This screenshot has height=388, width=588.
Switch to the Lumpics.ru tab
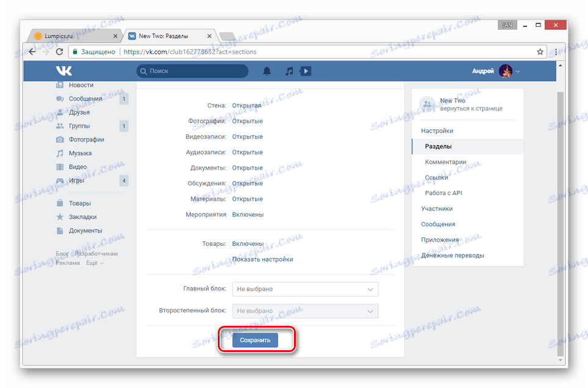point(73,36)
